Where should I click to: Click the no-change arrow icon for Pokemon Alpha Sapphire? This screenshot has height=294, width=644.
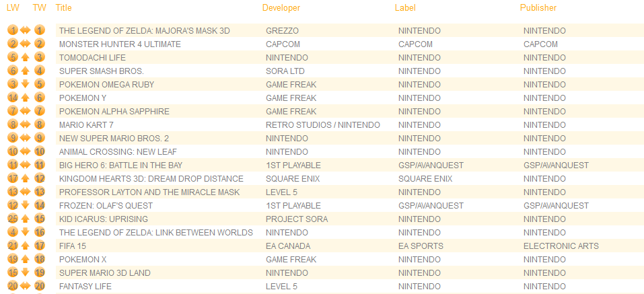click(26, 111)
